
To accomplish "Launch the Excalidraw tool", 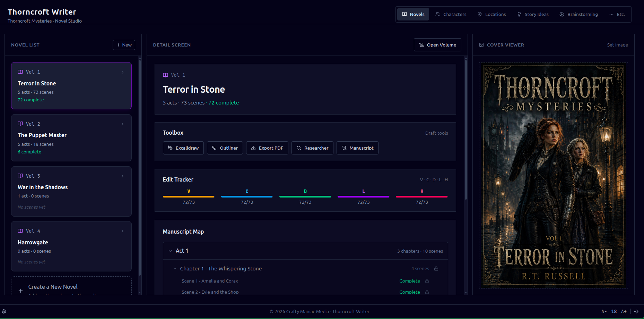I will 183,148.
